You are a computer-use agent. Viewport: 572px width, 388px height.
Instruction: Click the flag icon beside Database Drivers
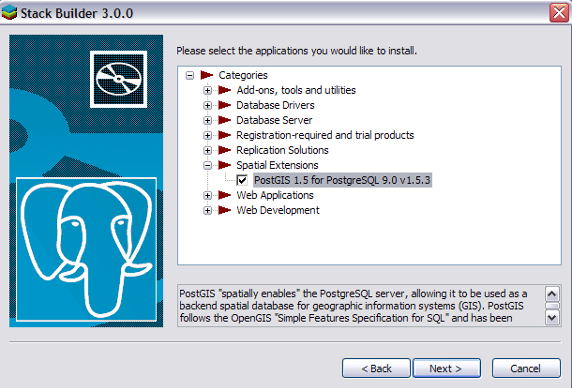coord(225,105)
